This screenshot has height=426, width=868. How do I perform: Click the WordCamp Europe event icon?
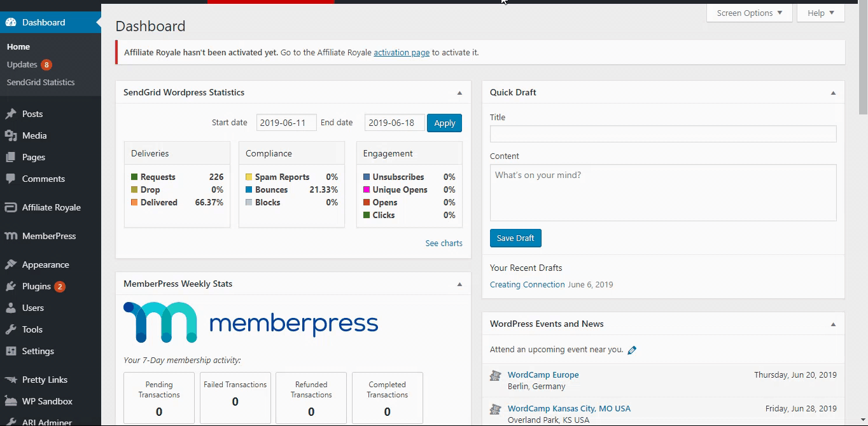(496, 376)
